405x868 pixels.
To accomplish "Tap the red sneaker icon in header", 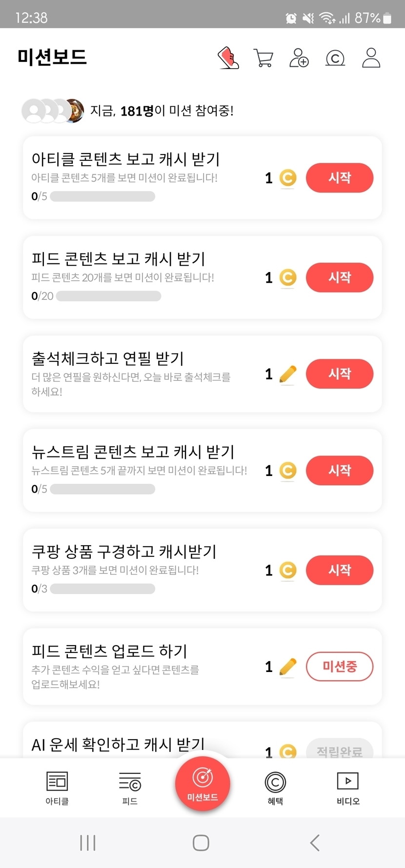I will pyautogui.click(x=228, y=58).
